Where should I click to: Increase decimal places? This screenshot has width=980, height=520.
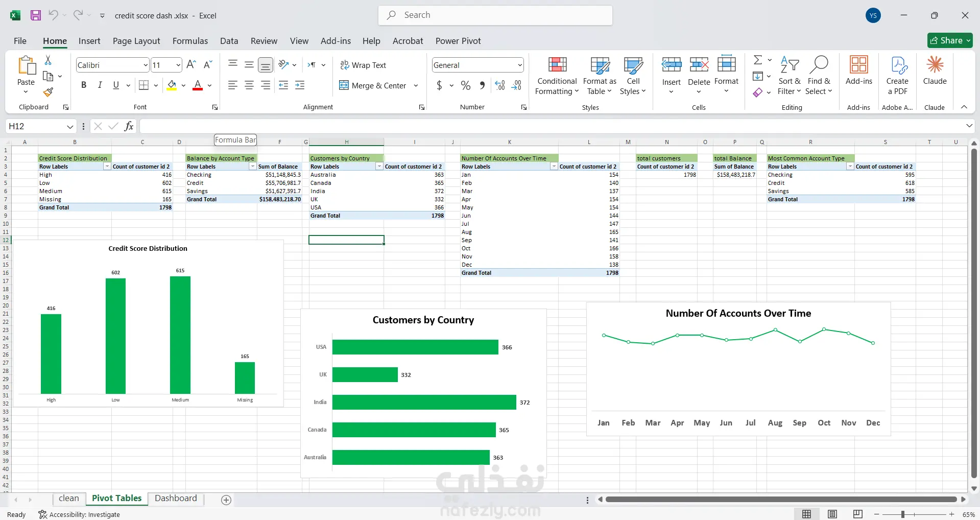pos(500,85)
